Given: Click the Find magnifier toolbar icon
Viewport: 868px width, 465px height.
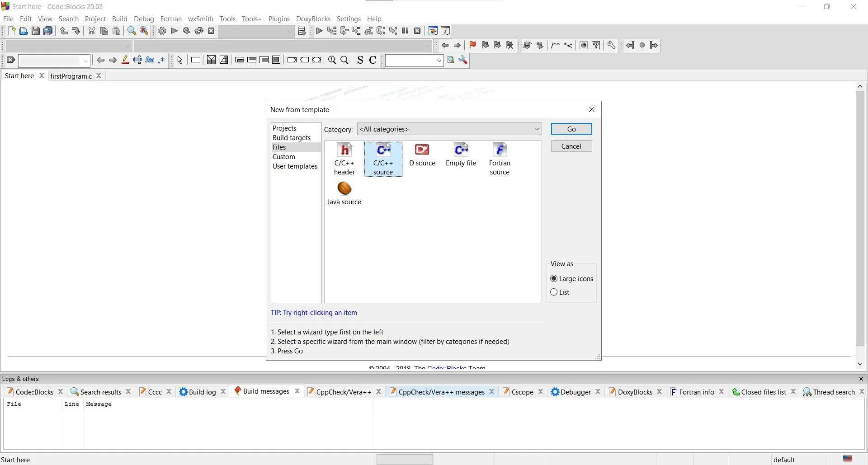Looking at the screenshot, I should (132, 31).
